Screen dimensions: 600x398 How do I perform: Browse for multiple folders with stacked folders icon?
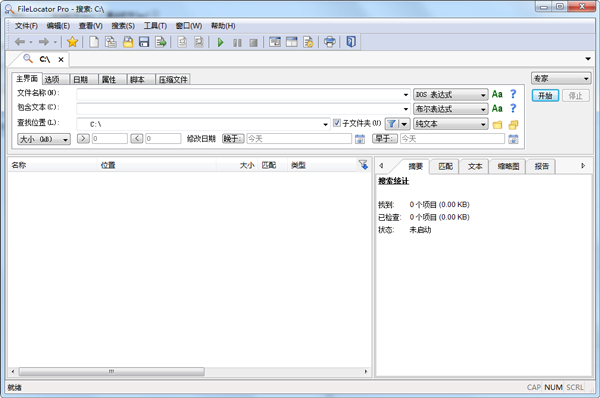pyautogui.click(x=513, y=125)
